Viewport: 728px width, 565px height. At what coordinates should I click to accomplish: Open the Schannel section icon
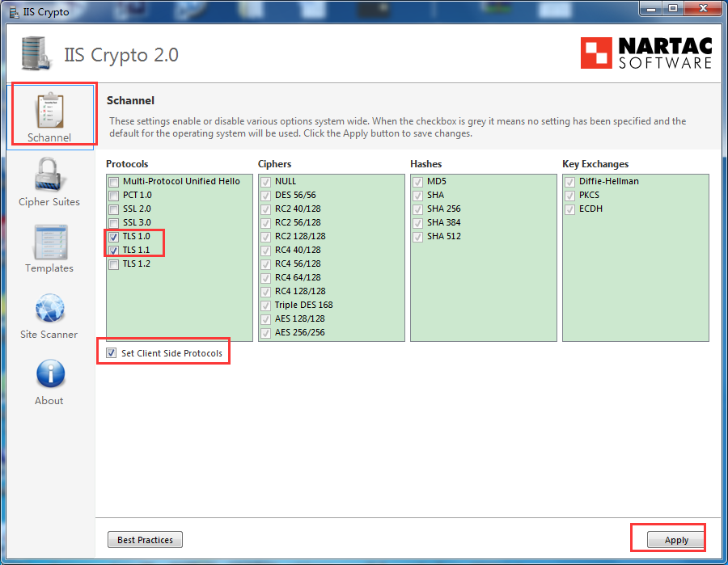coord(49,111)
